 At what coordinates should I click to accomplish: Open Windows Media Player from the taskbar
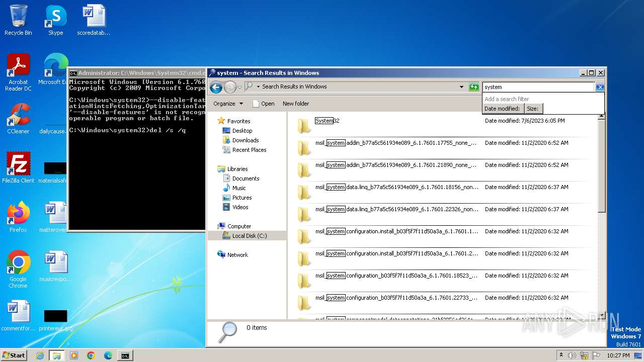(74, 355)
